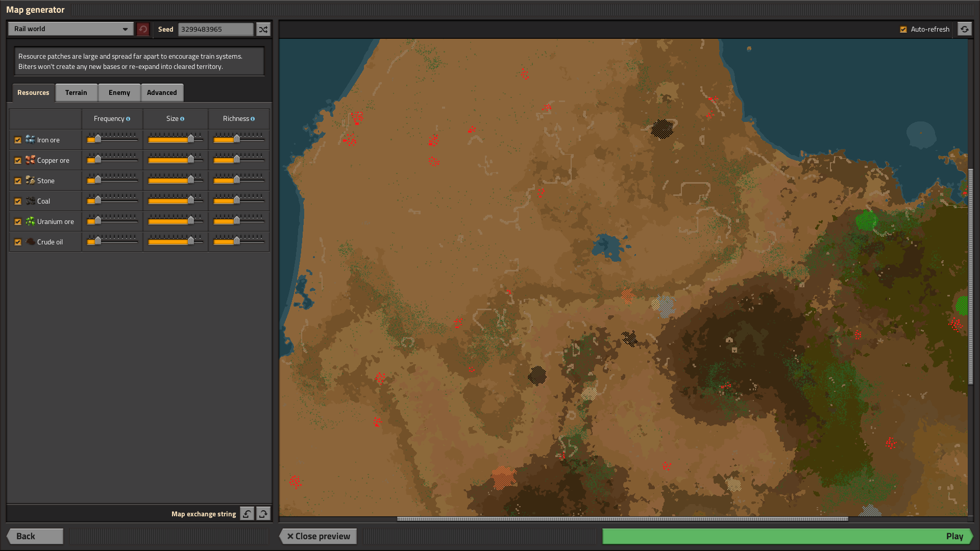Open the Advanced tab
This screenshot has width=980, height=551.
click(162, 92)
